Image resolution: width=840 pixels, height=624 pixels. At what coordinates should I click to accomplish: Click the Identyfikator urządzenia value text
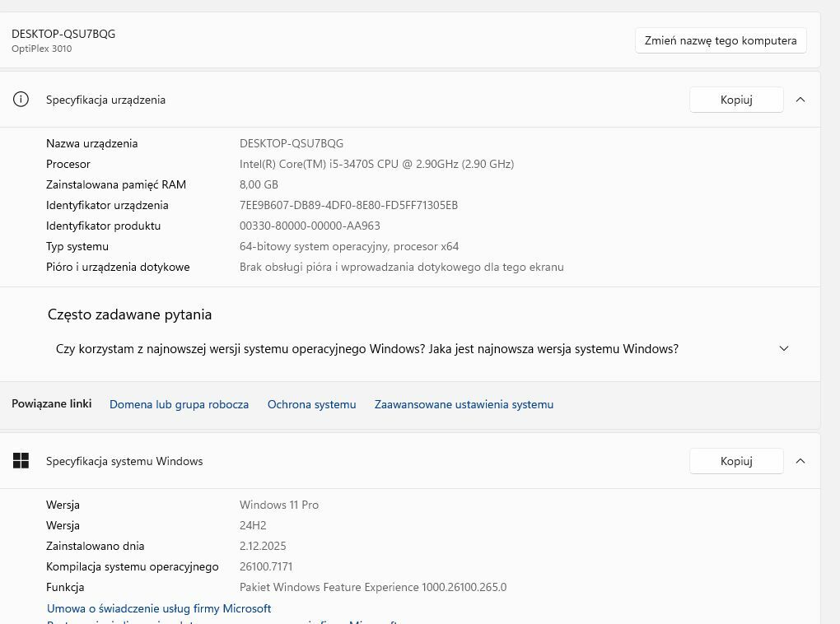coord(348,205)
